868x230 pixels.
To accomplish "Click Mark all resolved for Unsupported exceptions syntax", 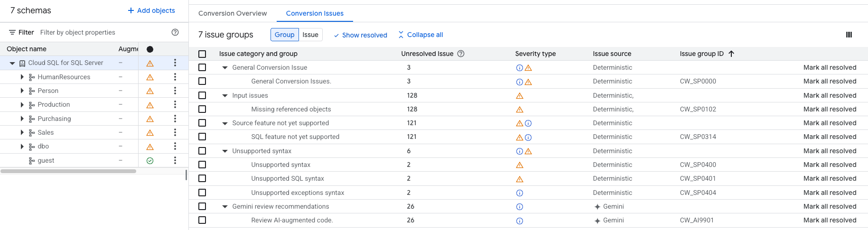I will [x=830, y=193].
